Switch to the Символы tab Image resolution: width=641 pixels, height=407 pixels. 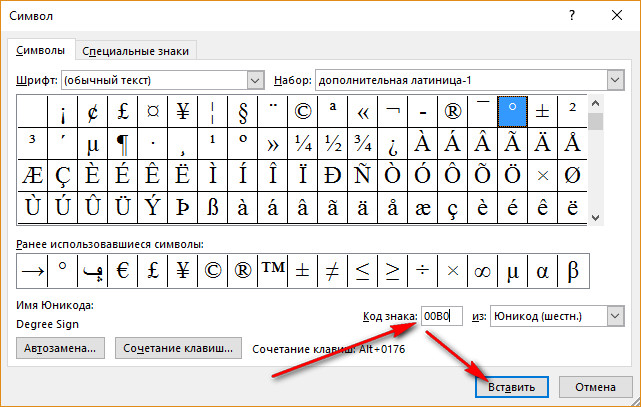41,50
